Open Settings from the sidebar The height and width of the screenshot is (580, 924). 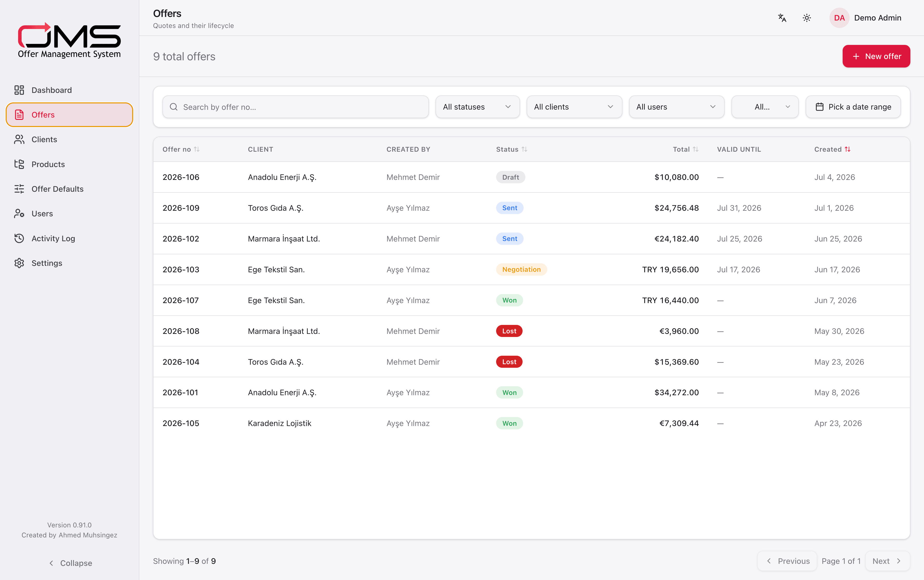point(69,263)
